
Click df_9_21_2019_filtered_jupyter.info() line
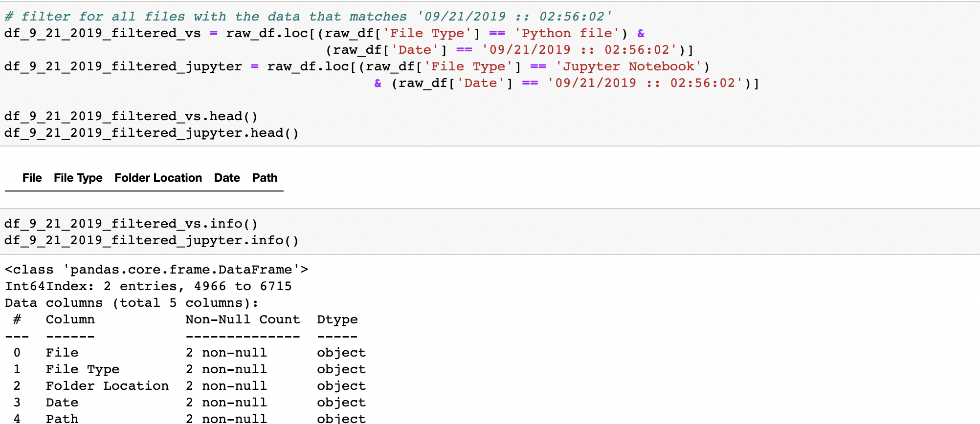(152, 240)
